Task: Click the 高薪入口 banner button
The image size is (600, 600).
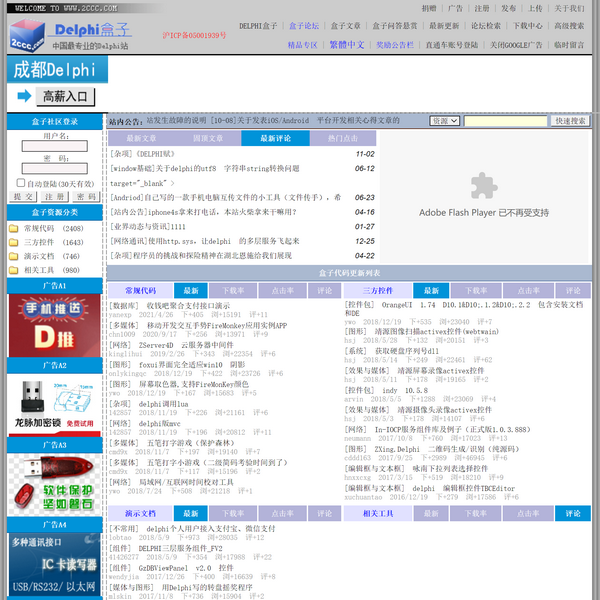Action: [x=67, y=97]
